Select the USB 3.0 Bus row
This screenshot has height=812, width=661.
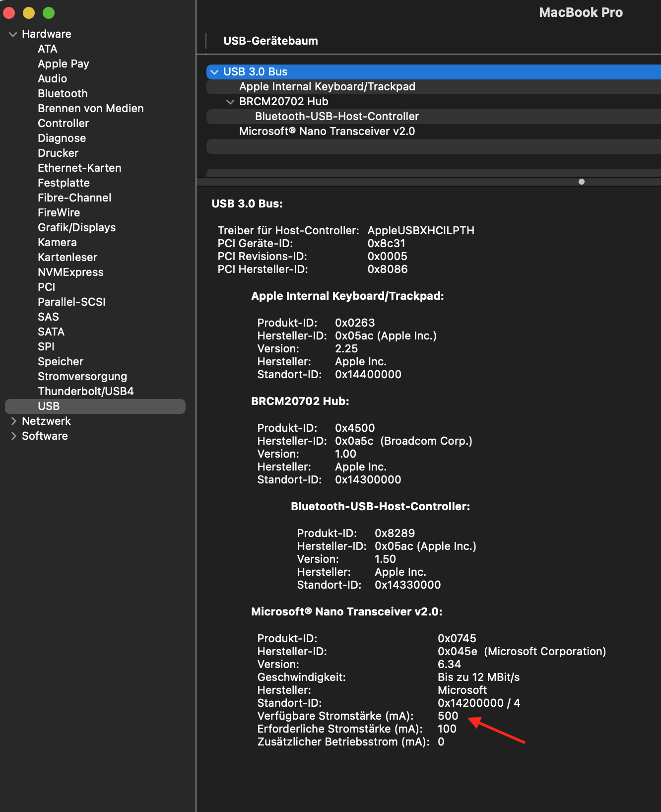click(x=434, y=72)
